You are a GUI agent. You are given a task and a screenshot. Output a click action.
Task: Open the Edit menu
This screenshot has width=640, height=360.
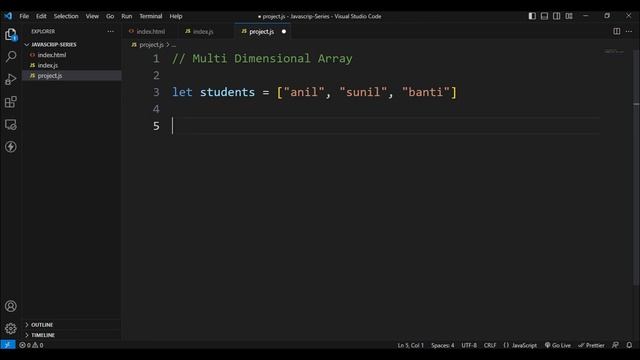[x=41, y=16]
